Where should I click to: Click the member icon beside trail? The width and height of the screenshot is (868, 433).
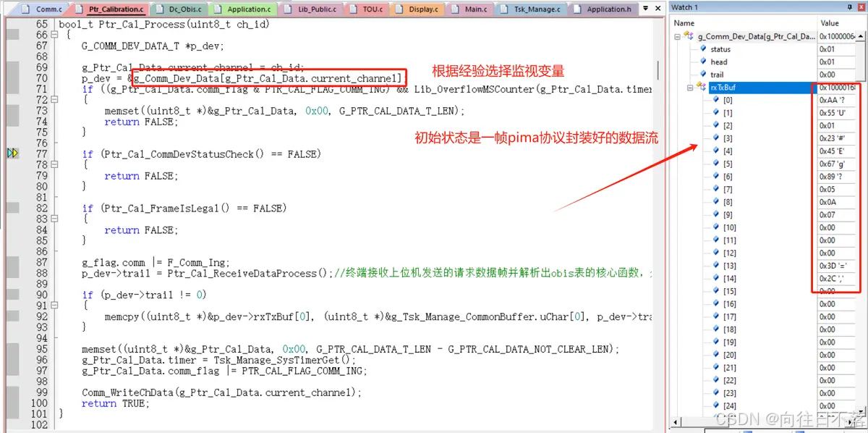(x=702, y=75)
